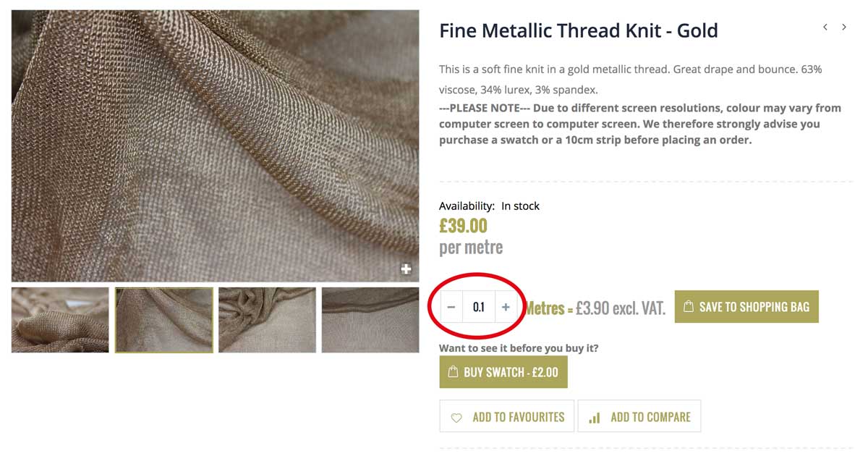The height and width of the screenshot is (464, 868).
Task: Click the Add to Compare button
Action: (639, 417)
